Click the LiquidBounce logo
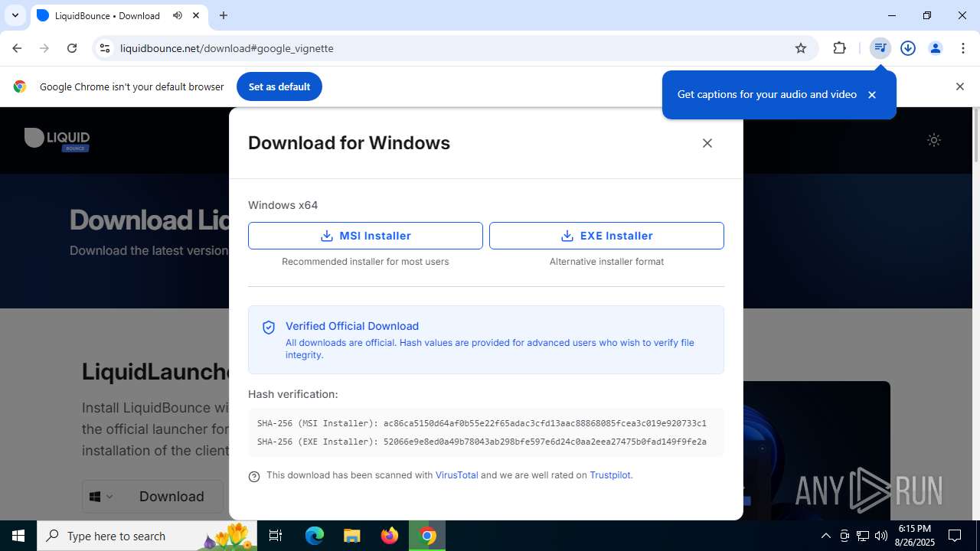Screen dimensions: 980x551 57,139
